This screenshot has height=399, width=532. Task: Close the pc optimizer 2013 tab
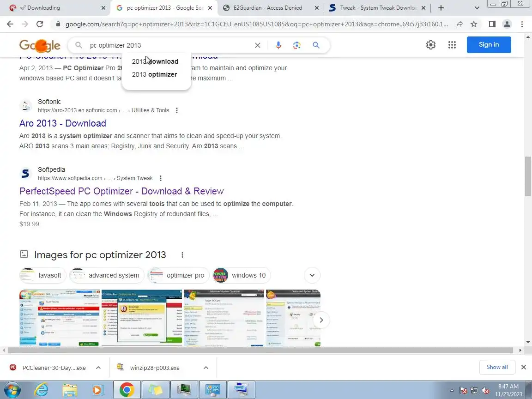[x=211, y=8]
